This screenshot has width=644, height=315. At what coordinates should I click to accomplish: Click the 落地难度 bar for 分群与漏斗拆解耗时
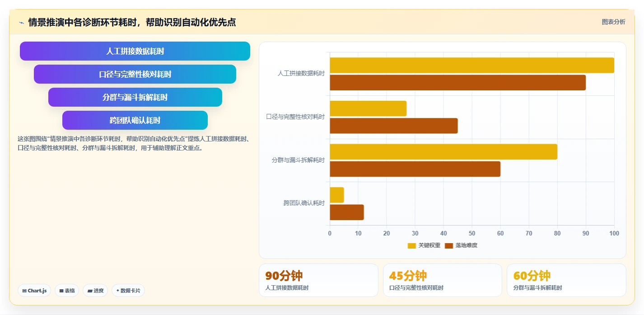[415, 169]
